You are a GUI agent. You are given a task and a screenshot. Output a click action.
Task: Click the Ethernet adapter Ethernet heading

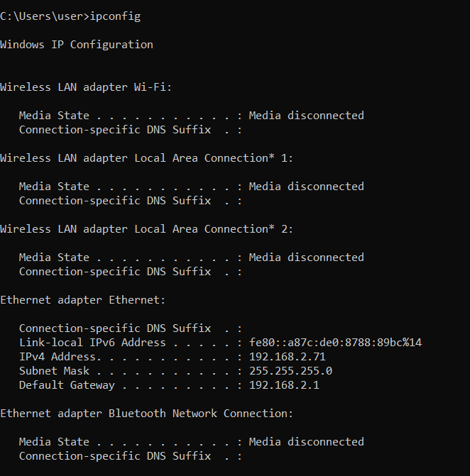click(82, 299)
